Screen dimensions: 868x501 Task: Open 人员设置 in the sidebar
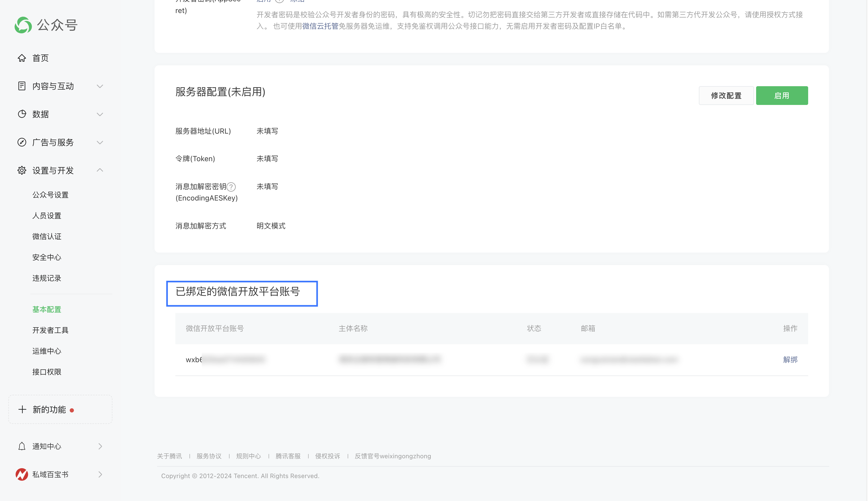tap(47, 216)
